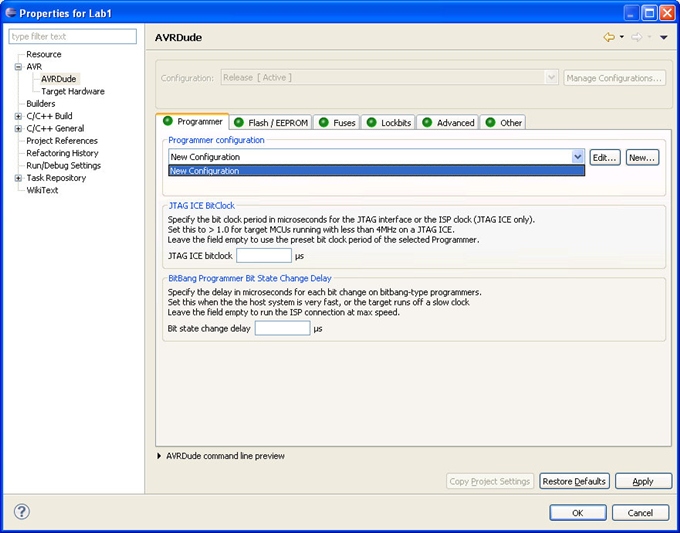This screenshot has width=680, height=533.
Task: Click the Bit state change delay field
Action: (x=282, y=328)
